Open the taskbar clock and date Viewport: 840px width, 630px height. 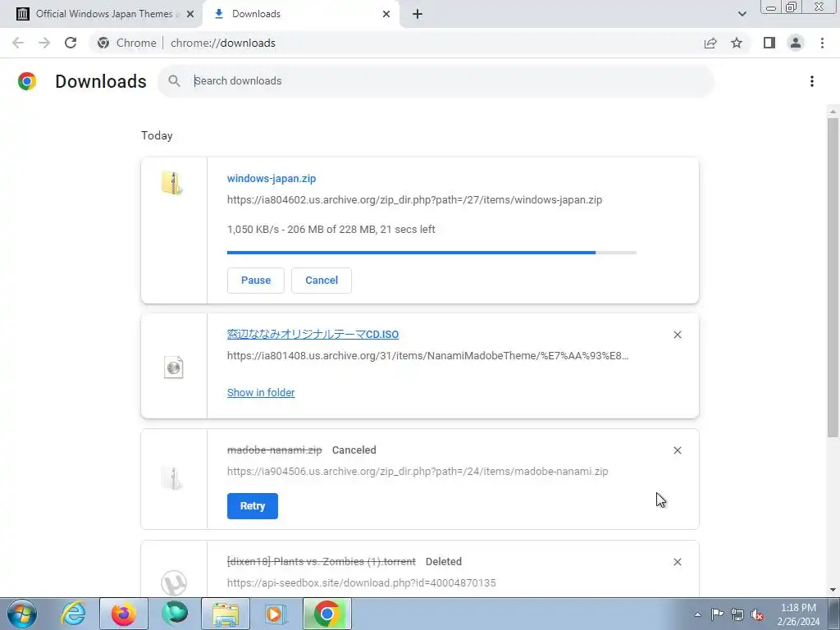pyautogui.click(x=798, y=614)
